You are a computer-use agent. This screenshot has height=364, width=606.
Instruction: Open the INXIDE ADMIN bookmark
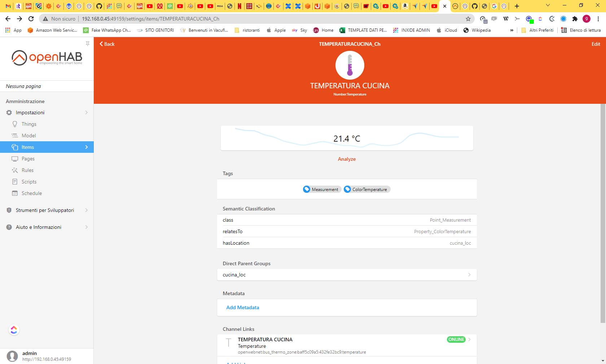[412, 30]
